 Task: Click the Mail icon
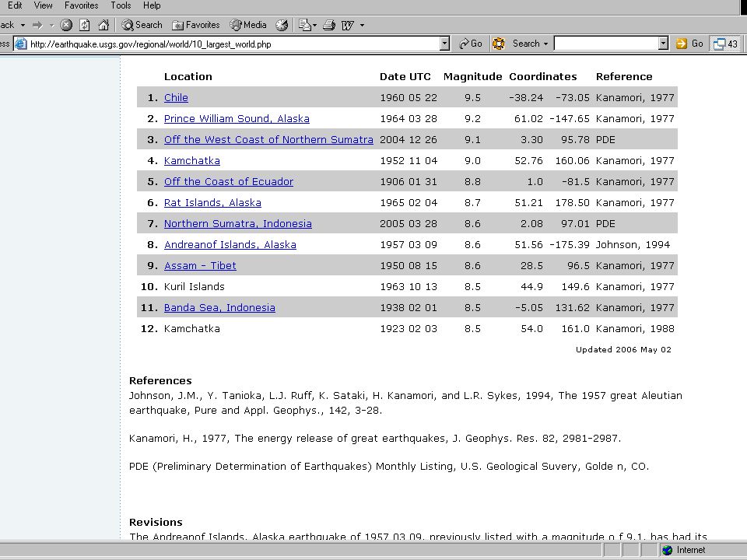click(304, 25)
